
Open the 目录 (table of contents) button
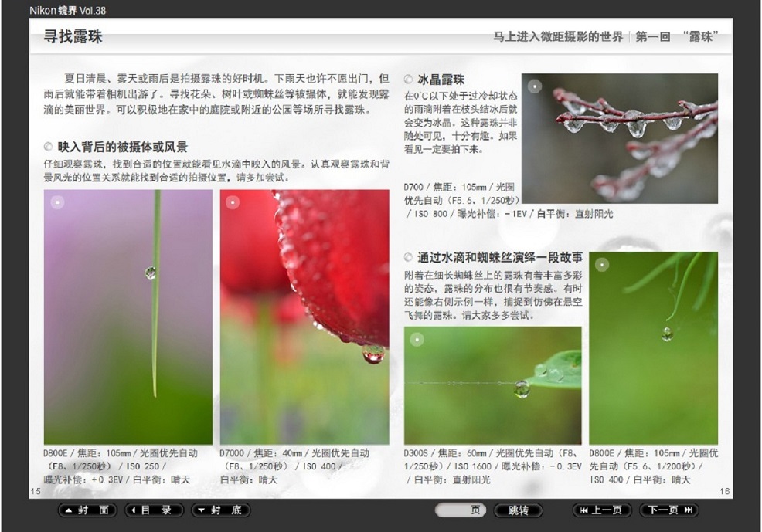click(x=155, y=510)
